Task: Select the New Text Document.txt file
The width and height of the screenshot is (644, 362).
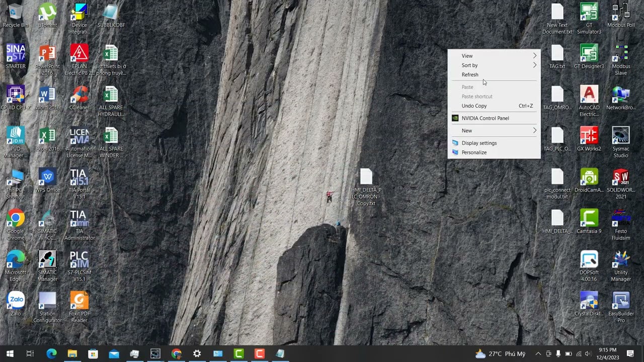Action: point(557,19)
